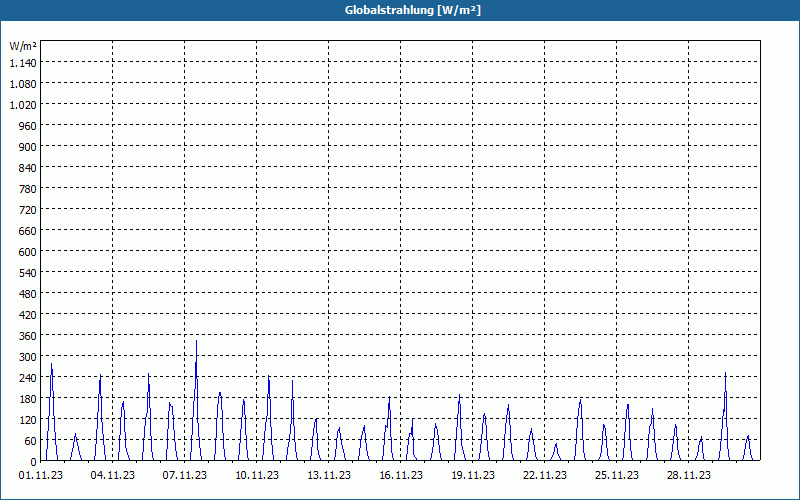Click the 360 y-axis label
Image resolution: width=800 pixels, height=500 pixels.
[28, 336]
